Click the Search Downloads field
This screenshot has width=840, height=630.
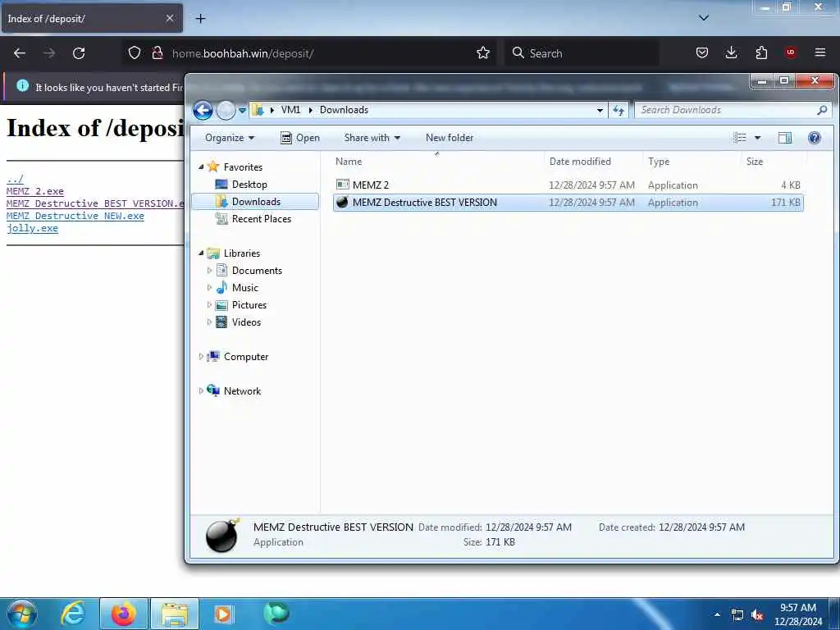[x=733, y=110]
